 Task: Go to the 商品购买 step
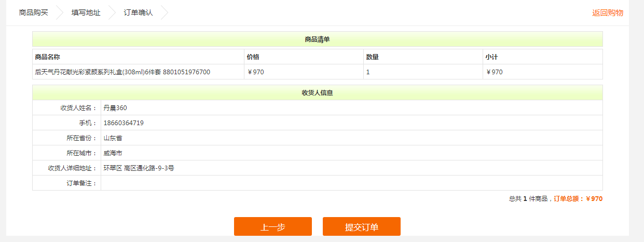click(x=33, y=12)
